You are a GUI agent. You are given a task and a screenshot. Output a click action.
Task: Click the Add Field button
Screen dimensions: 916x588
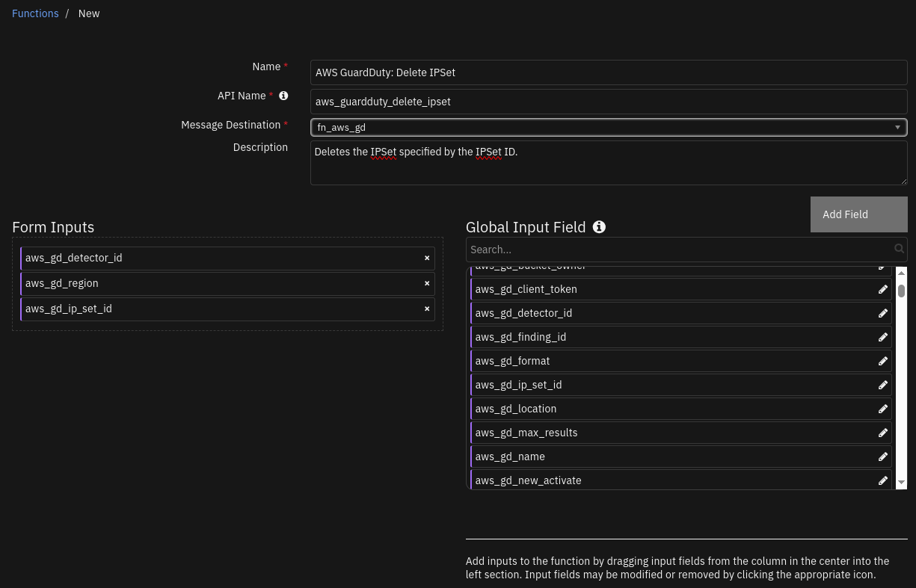tap(858, 214)
